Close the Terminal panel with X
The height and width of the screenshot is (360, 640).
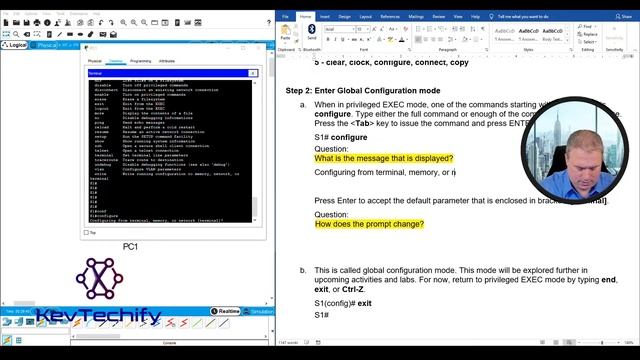click(253, 73)
